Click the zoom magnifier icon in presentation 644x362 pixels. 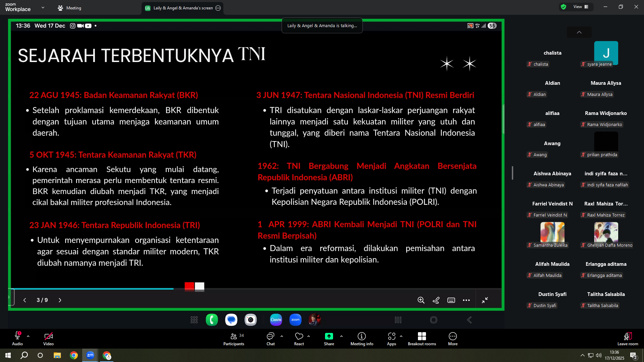pos(421,300)
